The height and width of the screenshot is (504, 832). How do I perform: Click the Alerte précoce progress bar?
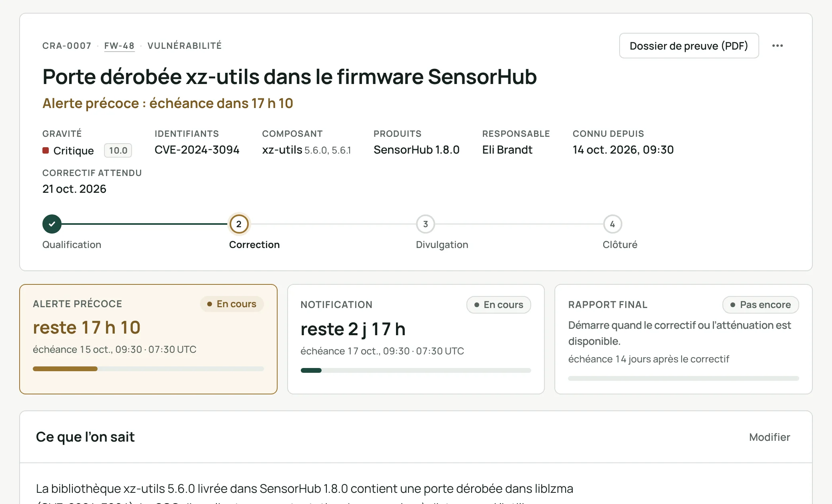[148, 369]
